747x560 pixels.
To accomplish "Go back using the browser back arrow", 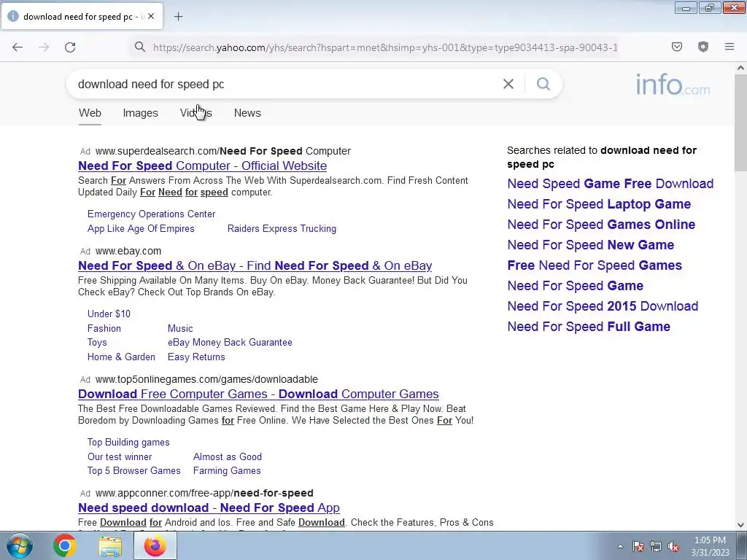I will (18, 47).
